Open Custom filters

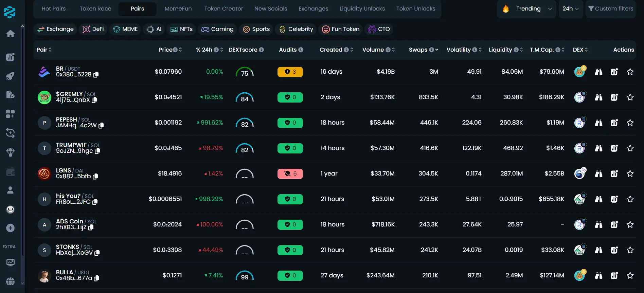[611, 9]
